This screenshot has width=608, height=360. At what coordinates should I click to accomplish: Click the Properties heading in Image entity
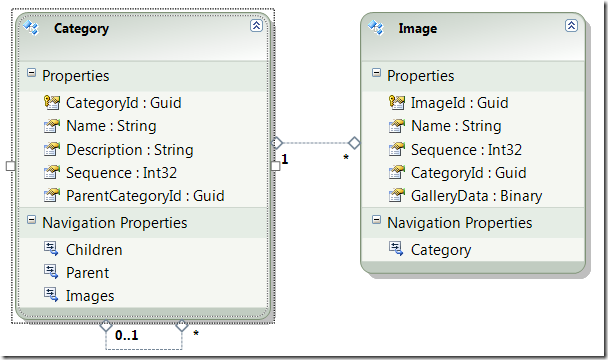pos(420,76)
